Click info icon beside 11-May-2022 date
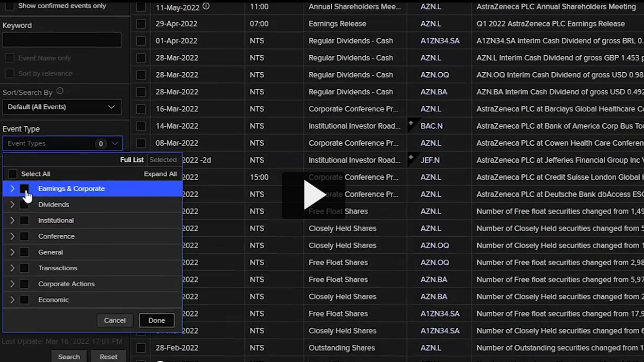Viewport: 644px width, 362px height. coord(206,7)
